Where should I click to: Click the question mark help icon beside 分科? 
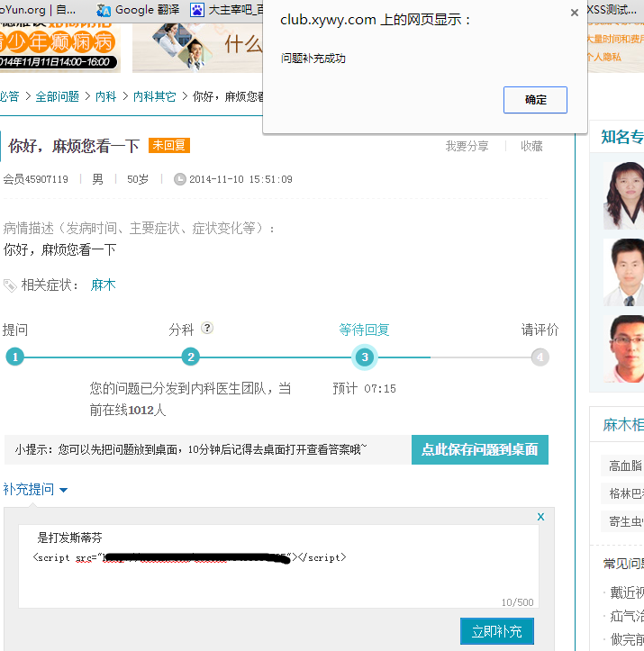pos(207,328)
